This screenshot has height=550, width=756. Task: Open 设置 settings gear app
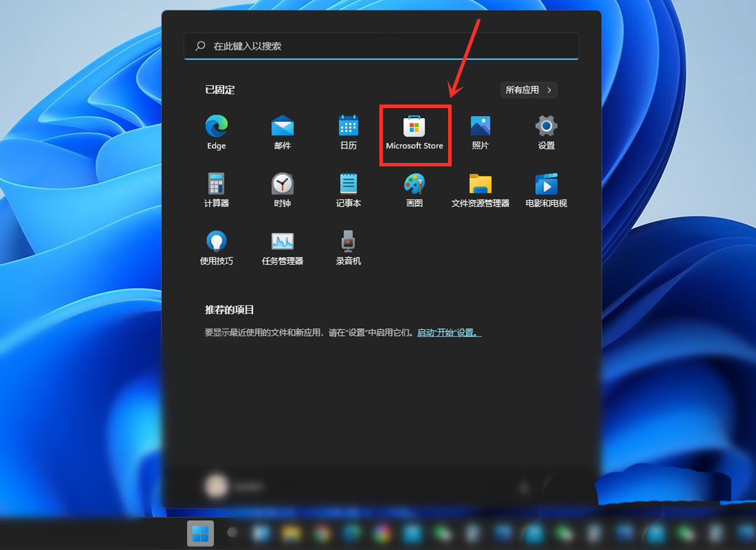tap(546, 132)
